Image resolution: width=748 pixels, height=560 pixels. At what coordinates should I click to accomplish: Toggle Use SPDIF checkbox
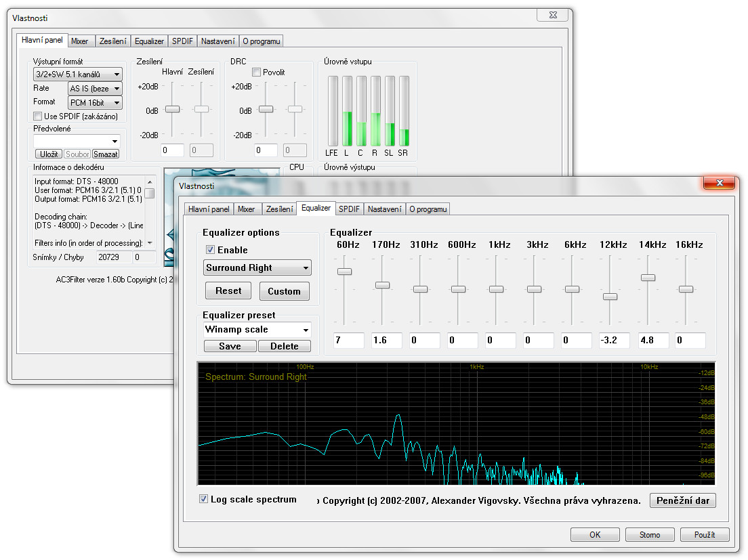coord(38,116)
